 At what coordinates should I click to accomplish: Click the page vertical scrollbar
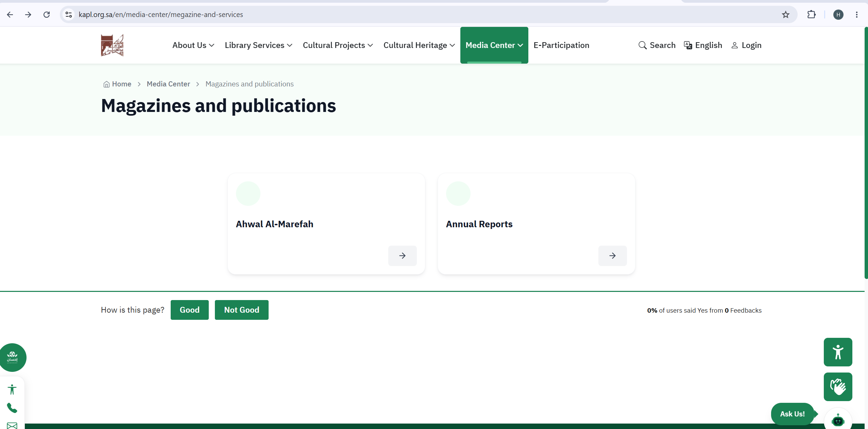[866, 153]
